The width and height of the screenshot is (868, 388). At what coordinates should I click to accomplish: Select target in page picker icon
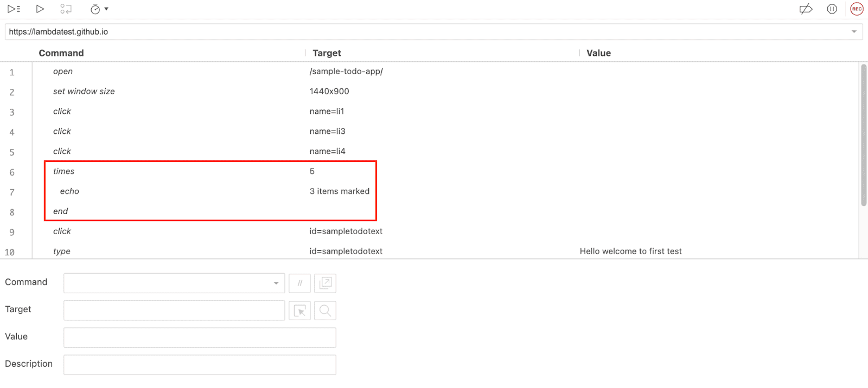click(x=299, y=311)
